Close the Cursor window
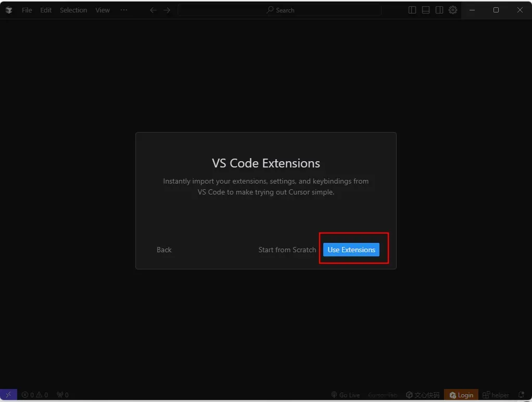532x402 pixels. pyautogui.click(x=520, y=10)
